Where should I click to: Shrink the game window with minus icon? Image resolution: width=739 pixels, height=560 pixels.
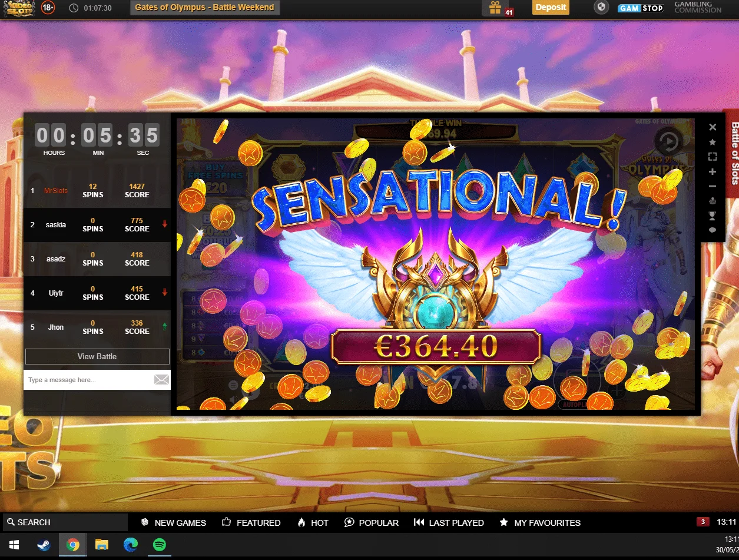click(713, 186)
